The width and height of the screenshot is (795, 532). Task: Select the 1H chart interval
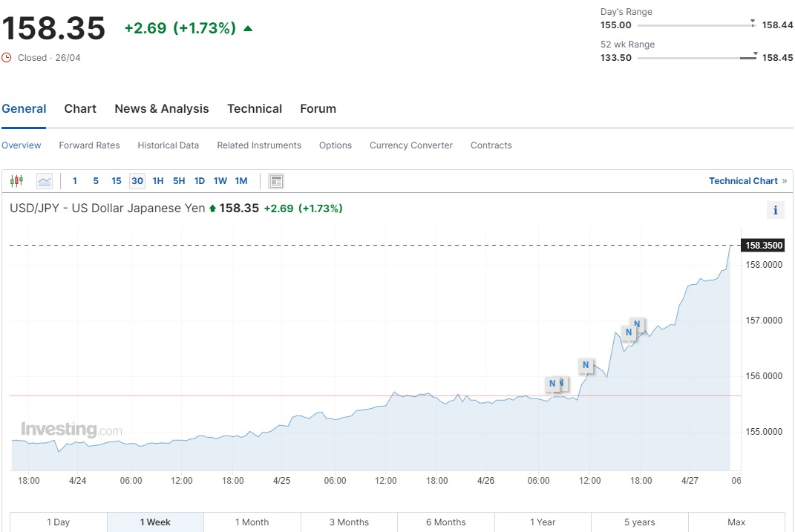(158, 181)
